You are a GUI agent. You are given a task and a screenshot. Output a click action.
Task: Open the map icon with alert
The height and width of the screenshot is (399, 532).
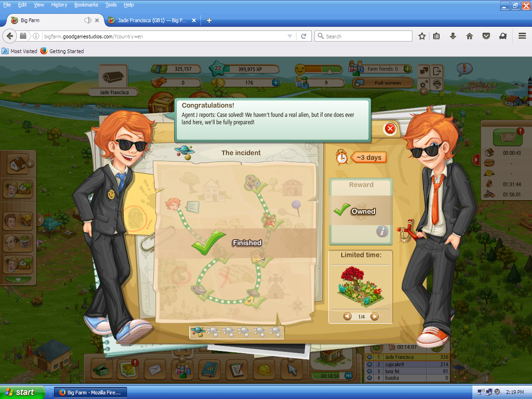(x=508, y=137)
